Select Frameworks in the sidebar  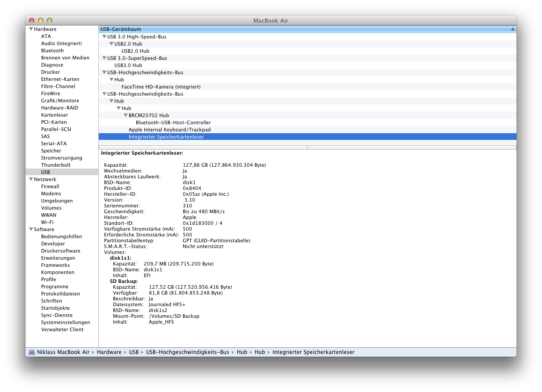point(55,265)
